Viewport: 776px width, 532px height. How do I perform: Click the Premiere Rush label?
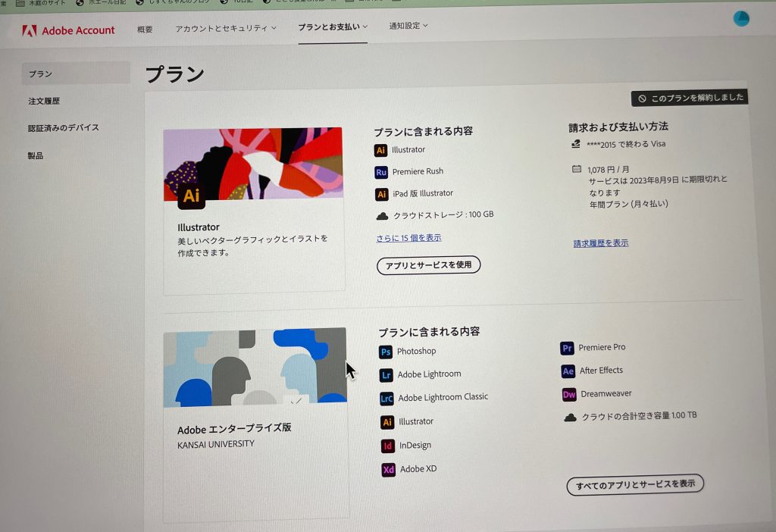pos(418,172)
